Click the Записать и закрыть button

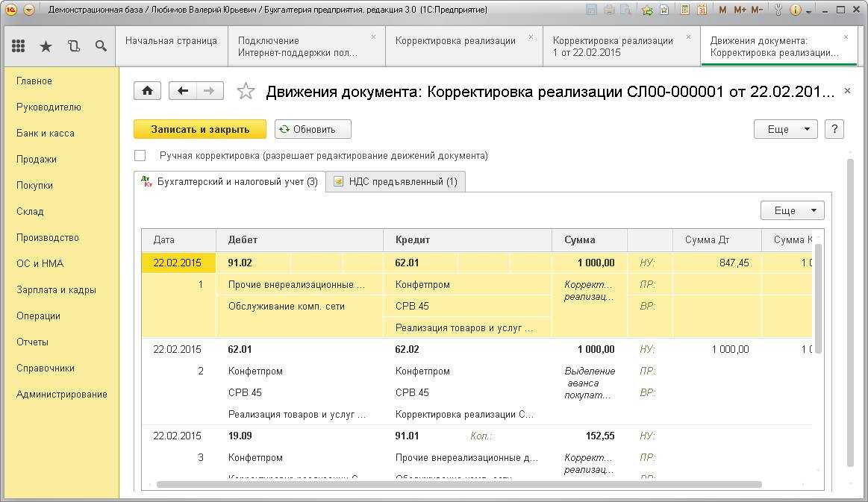[200, 129]
